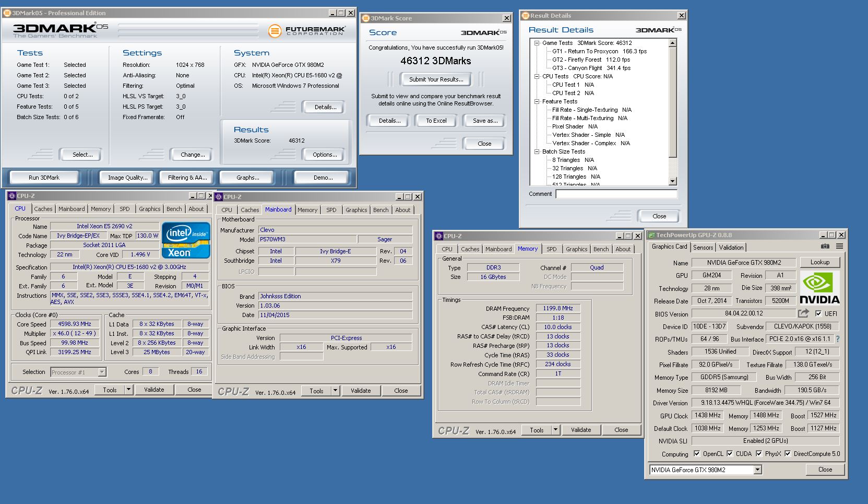Collapse the Batch Size Tests tree node
The image size is (868, 504).
537,151
